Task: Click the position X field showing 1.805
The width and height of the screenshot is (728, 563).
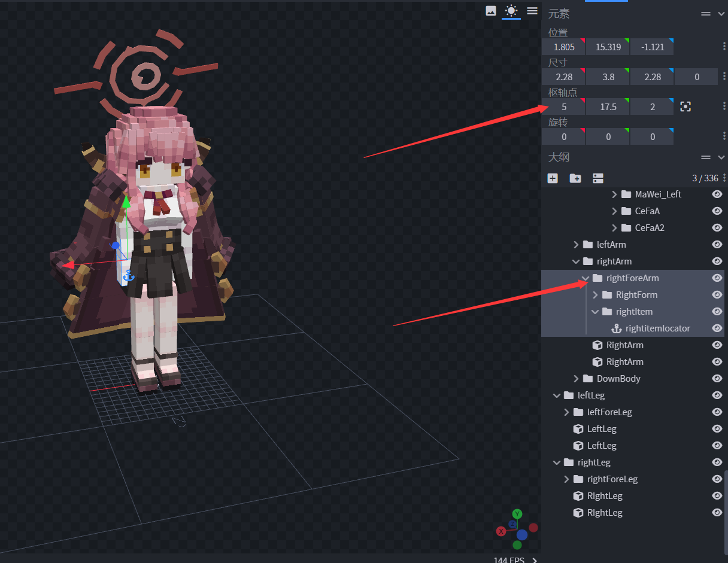Action: [x=563, y=47]
